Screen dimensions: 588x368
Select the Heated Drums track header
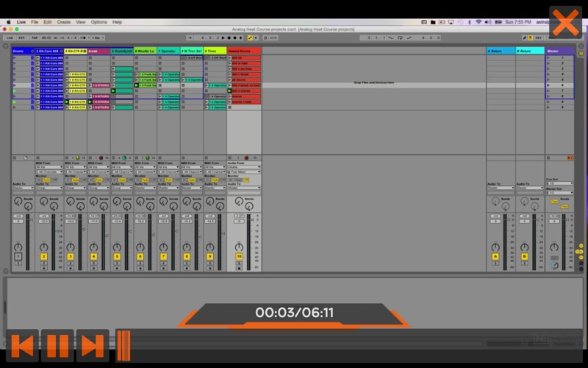click(x=244, y=51)
